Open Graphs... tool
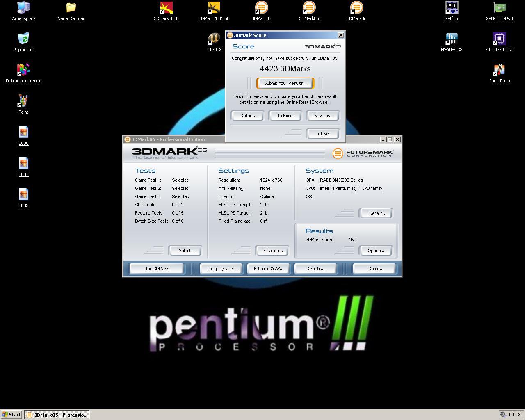Image resolution: width=525 pixels, height=420 pixels. tap(316, 269)
